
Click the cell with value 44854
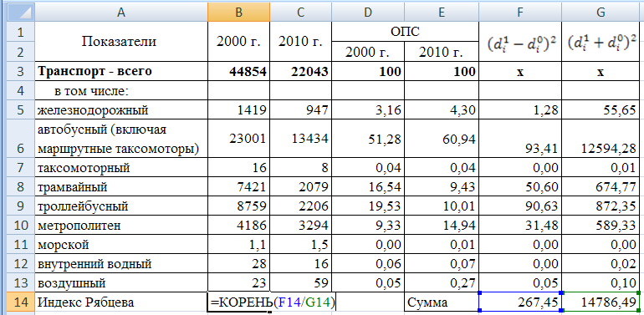click(x=238, y=71)
